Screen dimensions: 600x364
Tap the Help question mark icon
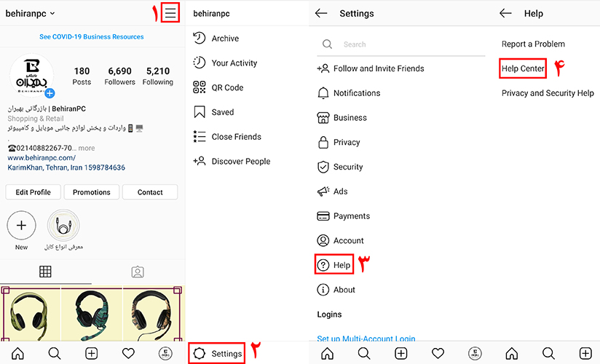[324, 265]
